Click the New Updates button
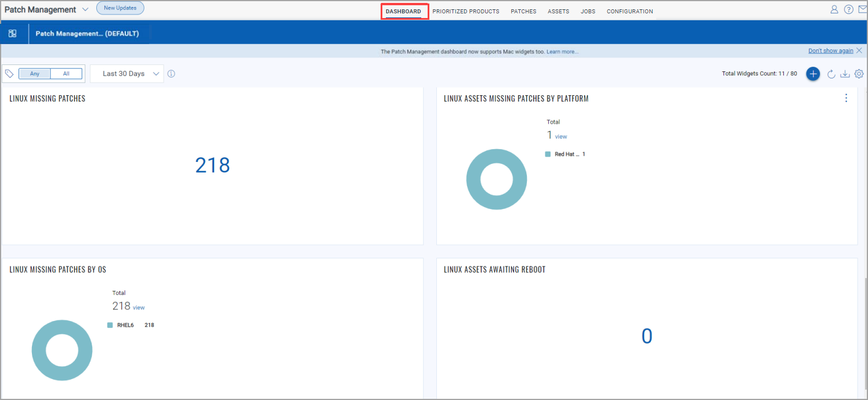 click(x=120, y=8)
